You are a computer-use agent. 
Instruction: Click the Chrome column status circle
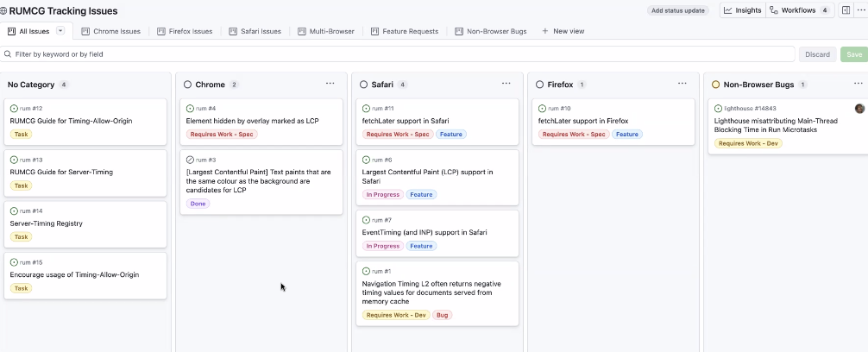[188, 85]
